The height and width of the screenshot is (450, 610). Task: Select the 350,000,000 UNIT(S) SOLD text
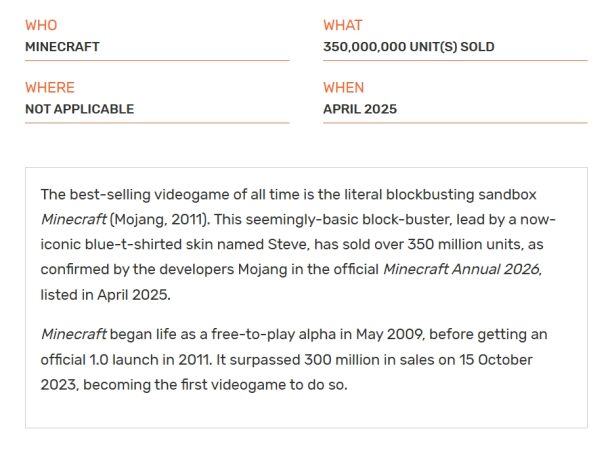pyautogui.click(x=408, y=46)
